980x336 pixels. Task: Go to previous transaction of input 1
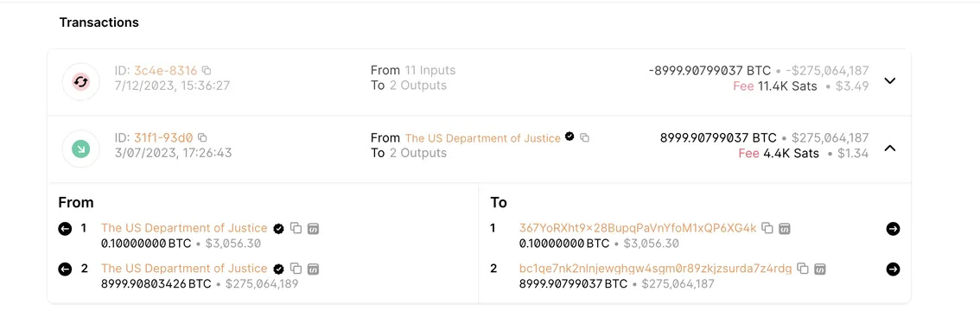(65, 229)
